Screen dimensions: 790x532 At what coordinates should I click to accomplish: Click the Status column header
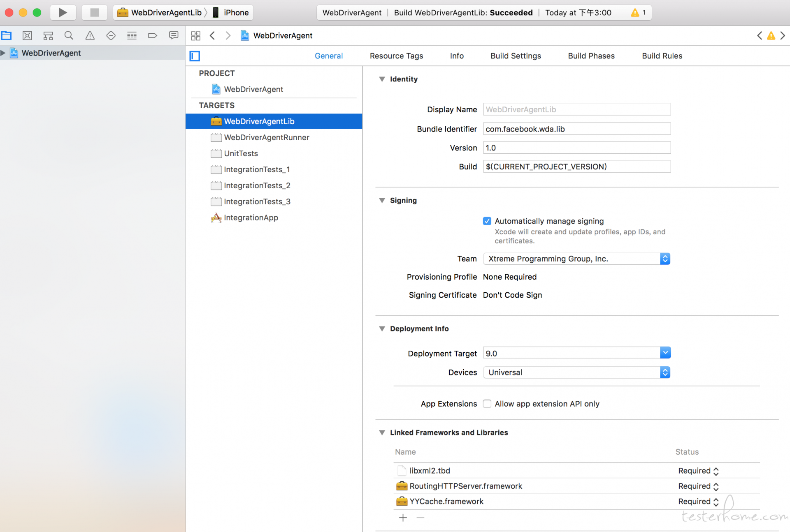[x=687, y=452]
